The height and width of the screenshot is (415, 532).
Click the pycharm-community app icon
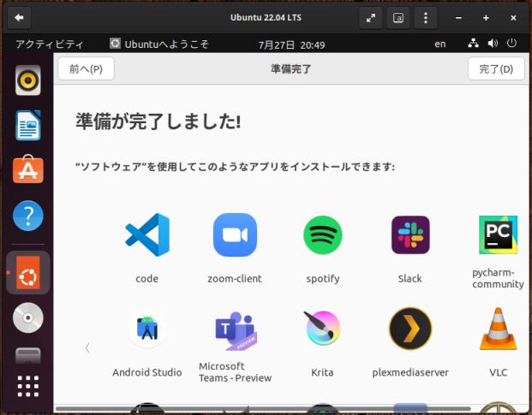[498, 234]
